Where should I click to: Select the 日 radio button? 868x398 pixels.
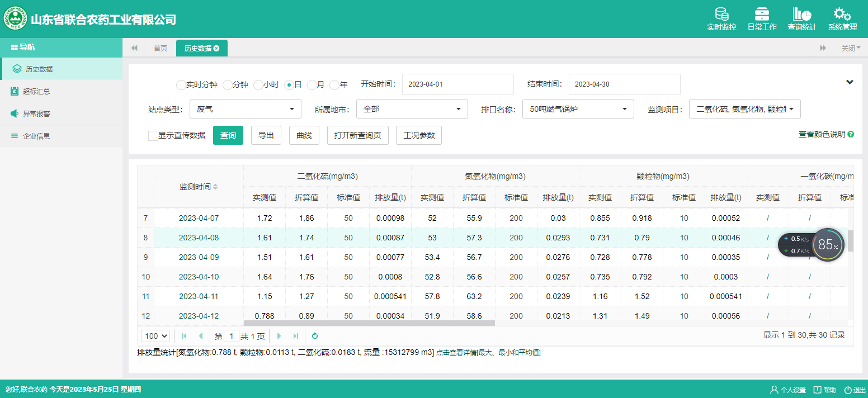point(289,85)
